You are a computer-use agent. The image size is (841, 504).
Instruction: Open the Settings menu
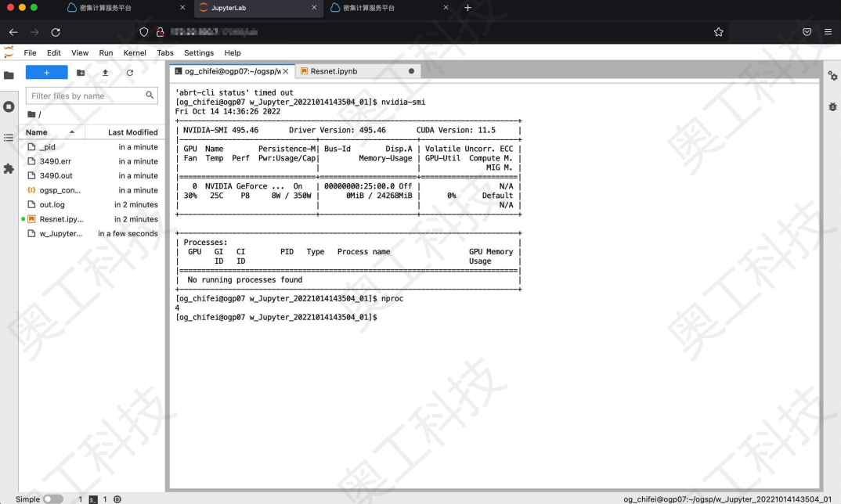click(199, 52)
